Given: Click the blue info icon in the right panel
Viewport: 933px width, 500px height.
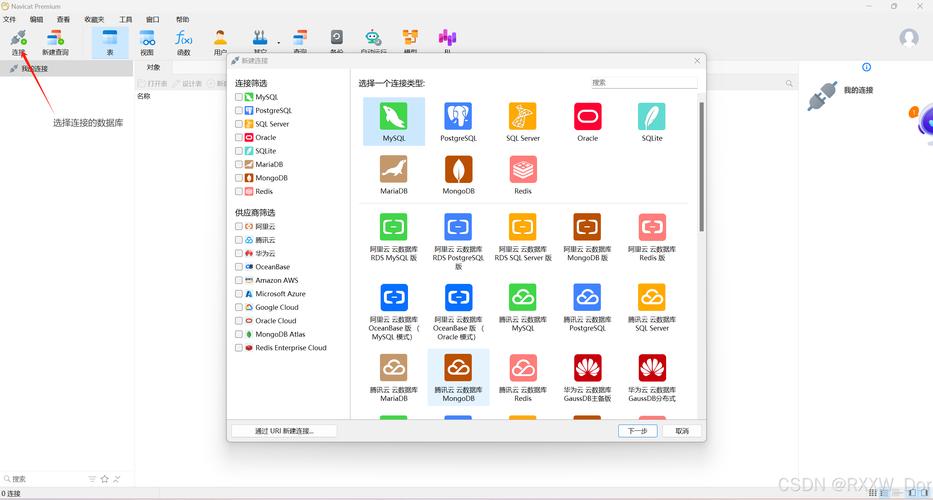Looking at the screenshot, I should point(866,67).
